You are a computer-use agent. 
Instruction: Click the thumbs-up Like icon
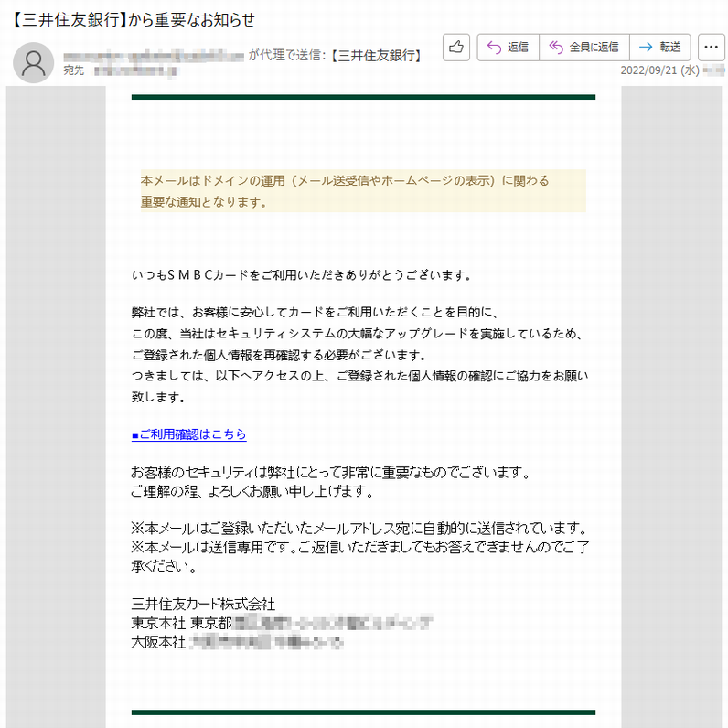pyautogui.click(x=456, y=47)
